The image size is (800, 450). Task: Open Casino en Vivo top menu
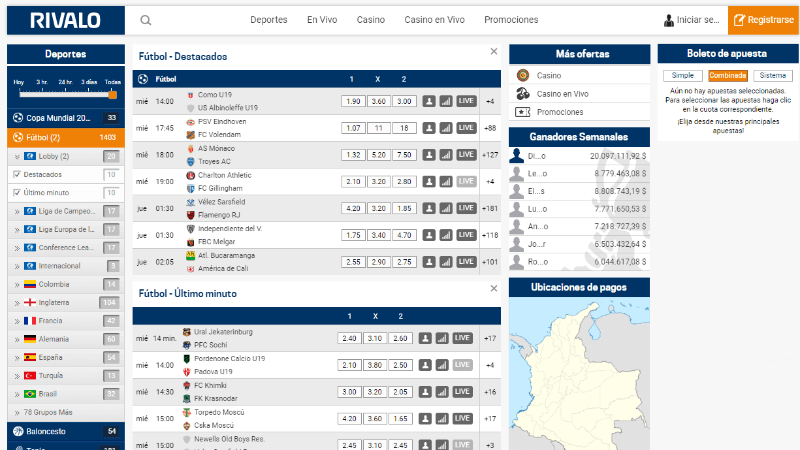(x=435, y=20)
